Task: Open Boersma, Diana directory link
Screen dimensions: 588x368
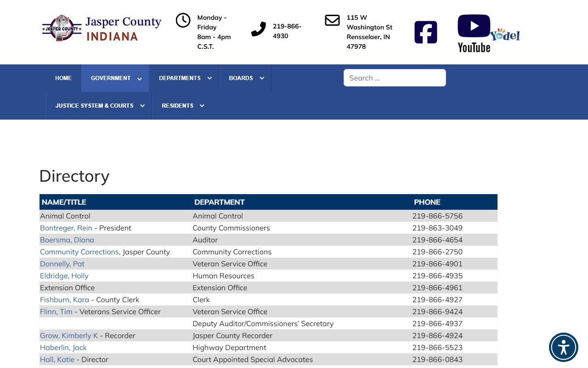Action: (x=67, y=240)
